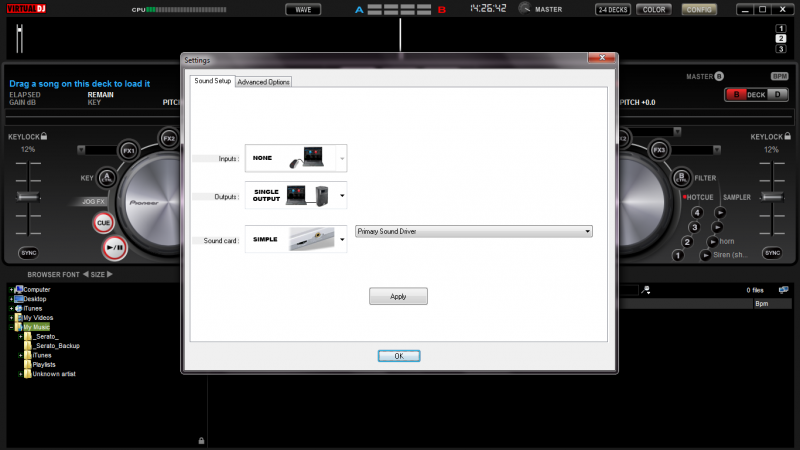This screenshot has width=800, height=450.
Task: Click the FX2 button on left deck
Action: 169,138
